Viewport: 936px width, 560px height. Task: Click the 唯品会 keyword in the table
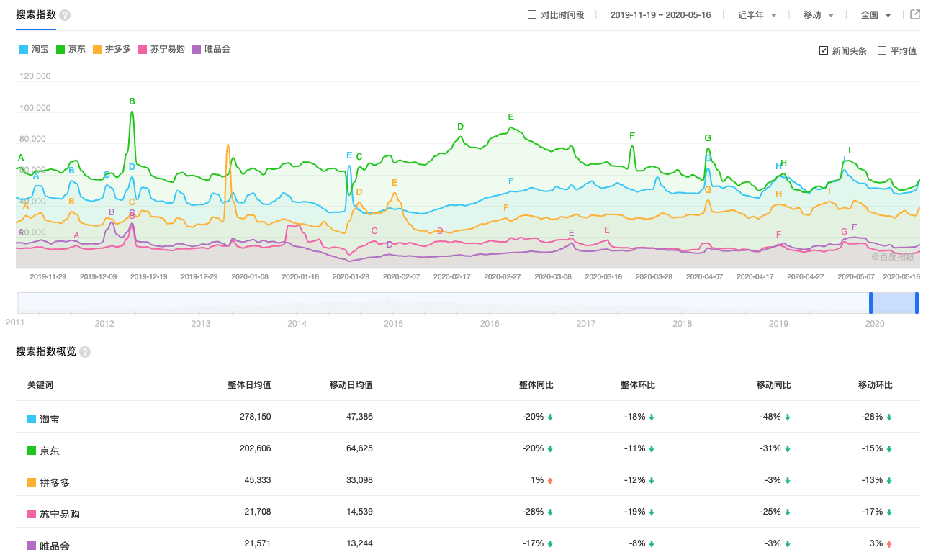(x=55, y=546)
